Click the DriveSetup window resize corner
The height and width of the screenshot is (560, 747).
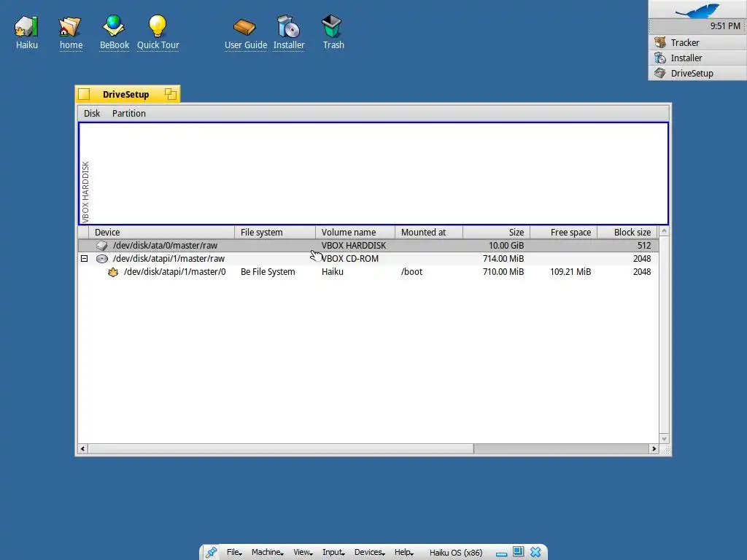(x=665, y=449)
